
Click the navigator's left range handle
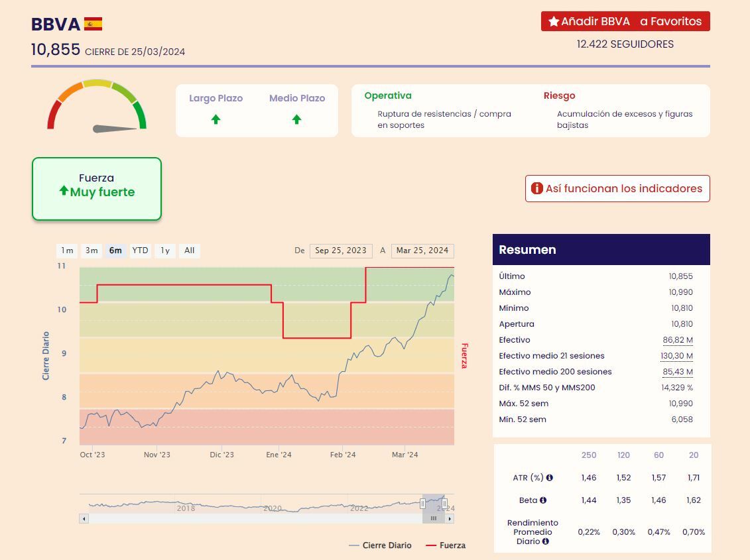point(423,504)
